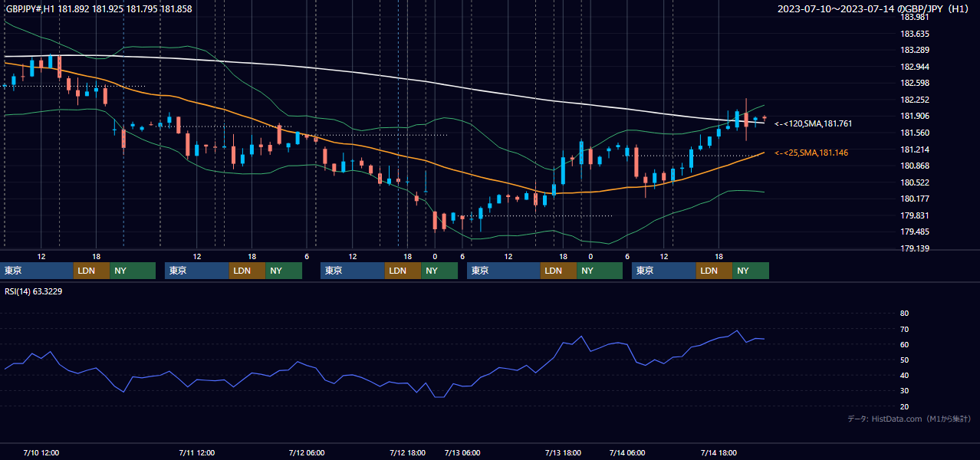Click price axis value 183.981
The width and height of the screenshot is (980, 460).
tap(914, 17)
